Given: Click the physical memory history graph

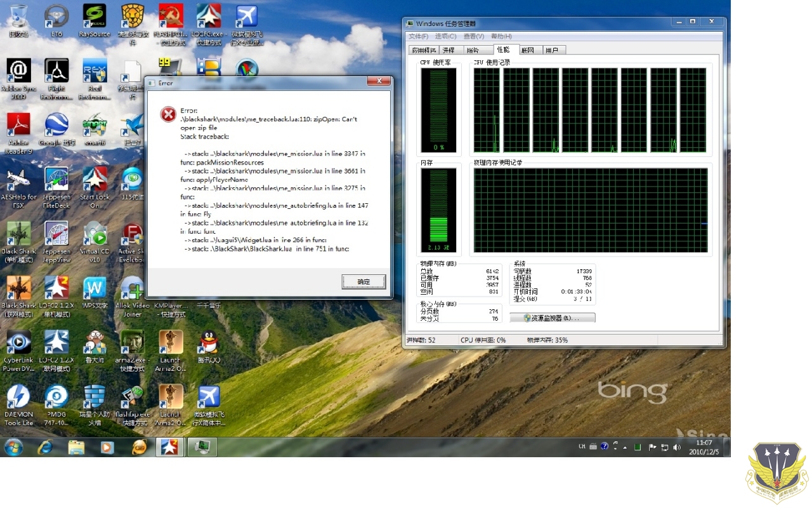Looking at the screenshot, I should [x=591, y=210].
